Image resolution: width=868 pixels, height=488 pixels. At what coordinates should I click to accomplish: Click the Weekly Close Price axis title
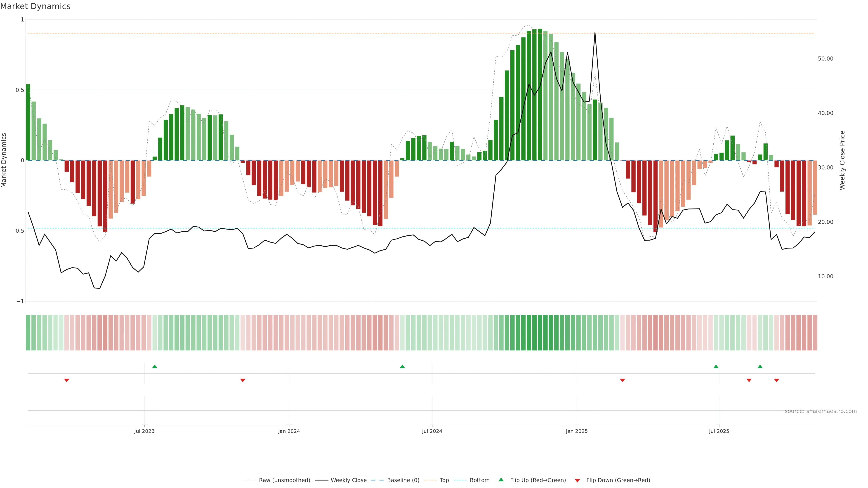(x=842, y=160)
